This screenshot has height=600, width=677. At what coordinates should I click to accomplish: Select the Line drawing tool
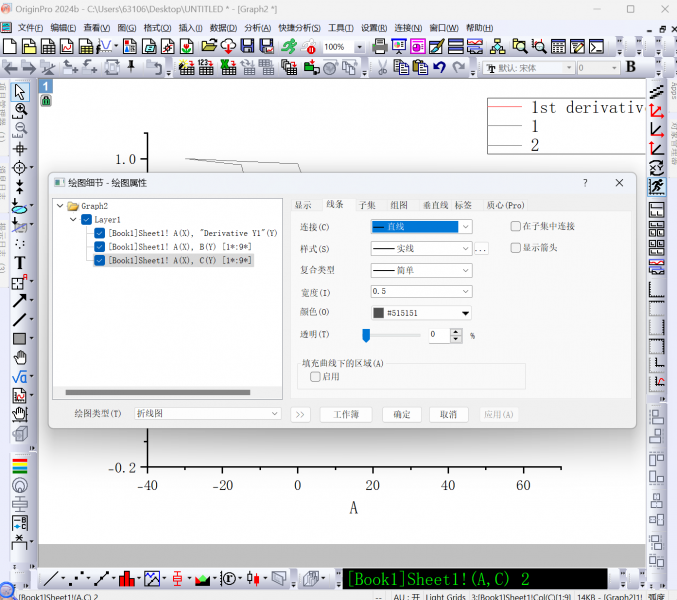point(20,319)
